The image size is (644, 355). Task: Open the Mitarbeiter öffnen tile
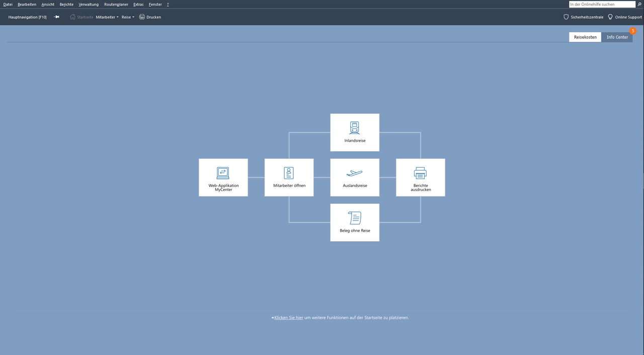(289, 177)
